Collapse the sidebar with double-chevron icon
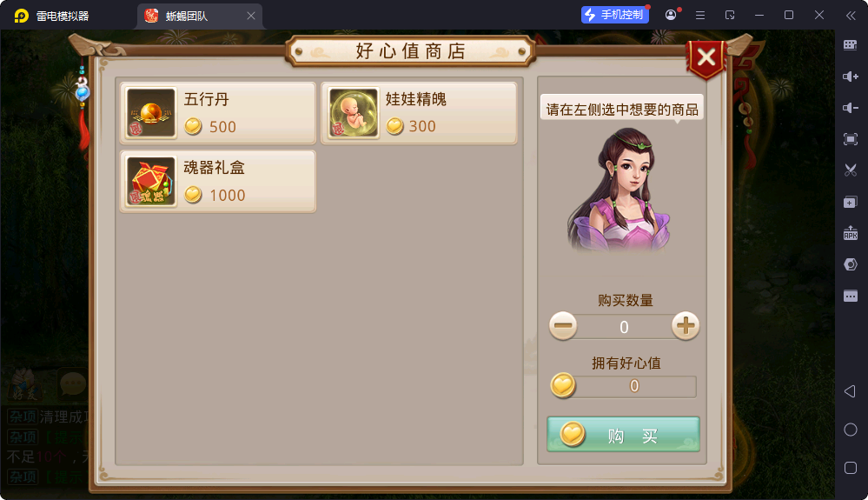 (x=851, y=16)
